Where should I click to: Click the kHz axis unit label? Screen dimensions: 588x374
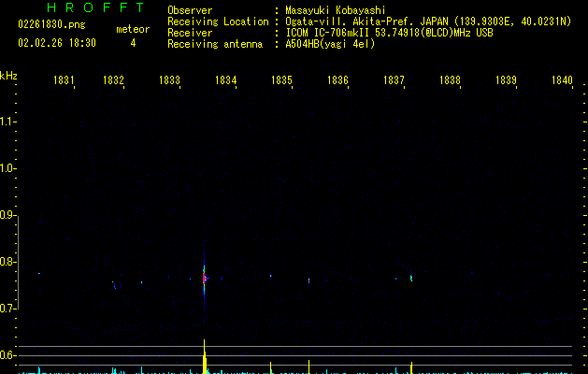pos(8,76)
